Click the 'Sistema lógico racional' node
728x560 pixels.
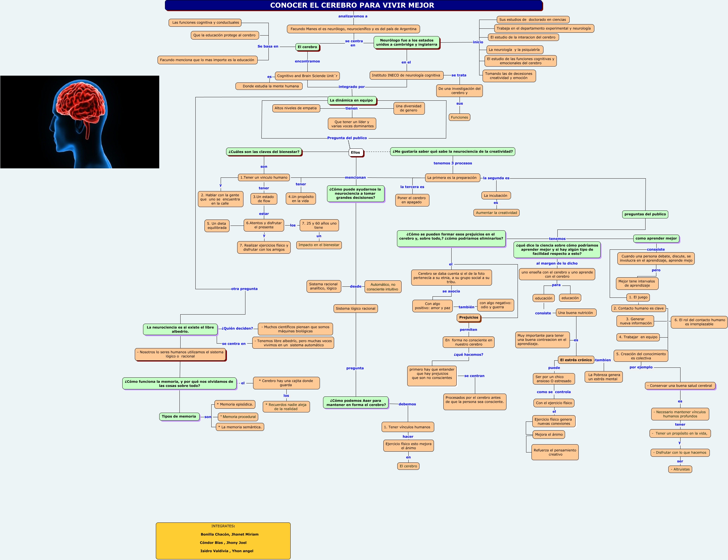355,309
